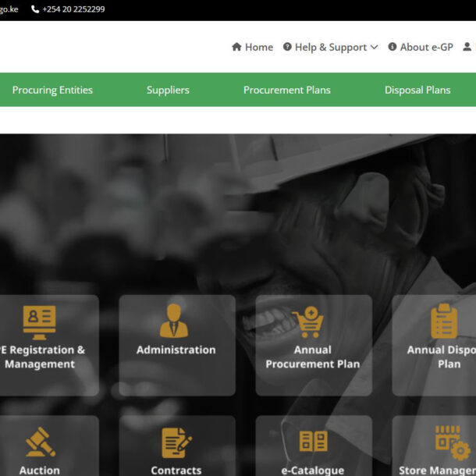Open the Annual Procurement Plan label

click(313, 357)
